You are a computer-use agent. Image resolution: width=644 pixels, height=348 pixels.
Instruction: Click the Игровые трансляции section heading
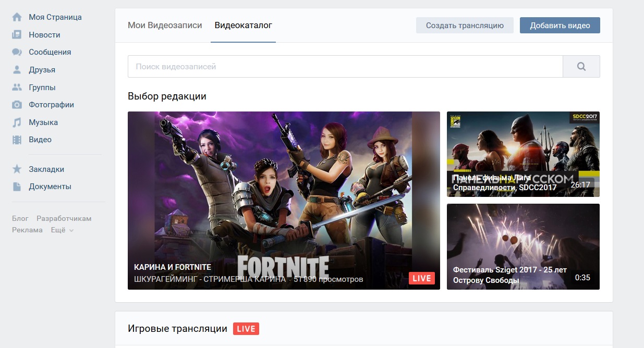point(177,329)
